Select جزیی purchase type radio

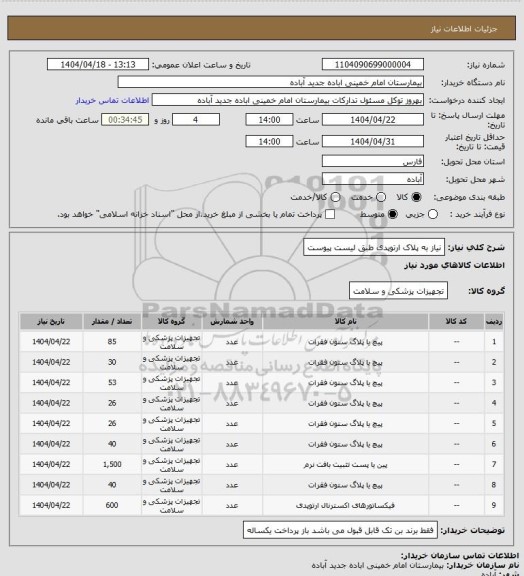click(x=433, y=214)
